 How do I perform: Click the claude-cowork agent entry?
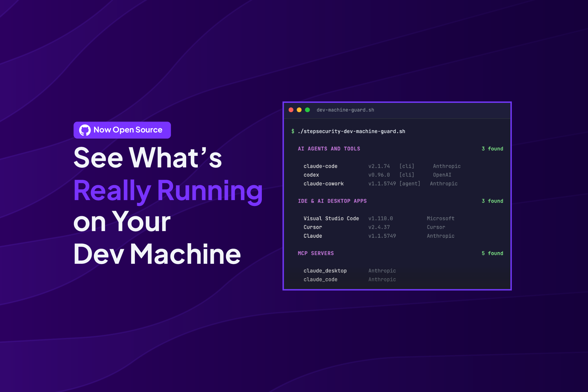click(323, 184)
